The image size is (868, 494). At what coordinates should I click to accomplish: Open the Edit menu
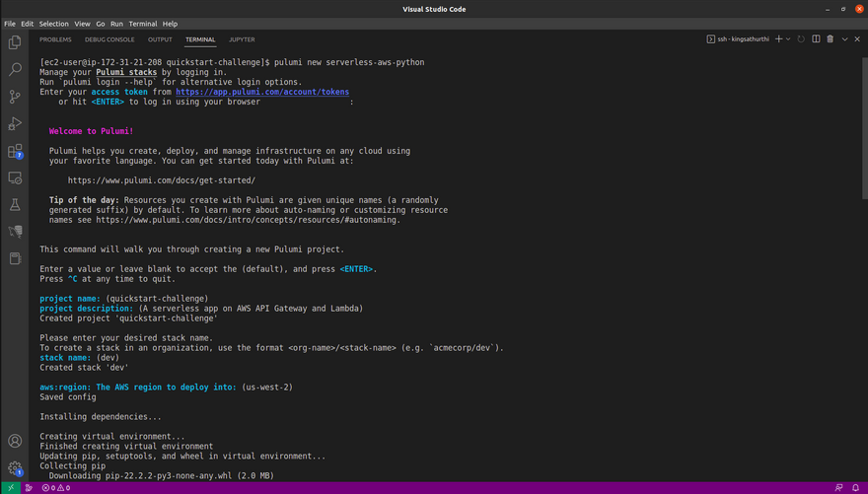28,24
